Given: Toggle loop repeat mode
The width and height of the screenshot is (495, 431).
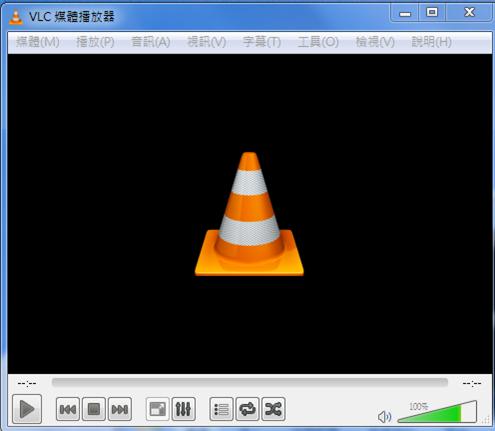Looking at the screenshot, I should pos(247,409).
